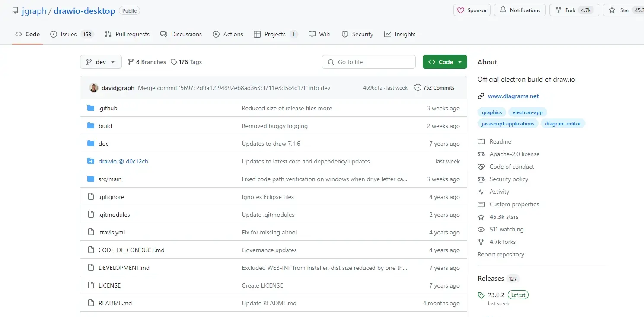Screen dimensions: 644x317
Task: Open the .github folder icon
Action: click(91, 108)
